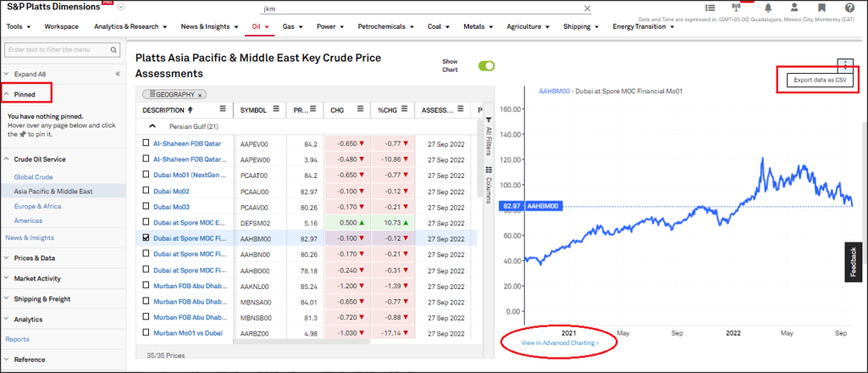The width and height of the screenshot is (868, 373).
Task: Expand the Reference section
Action: point(6,359)
